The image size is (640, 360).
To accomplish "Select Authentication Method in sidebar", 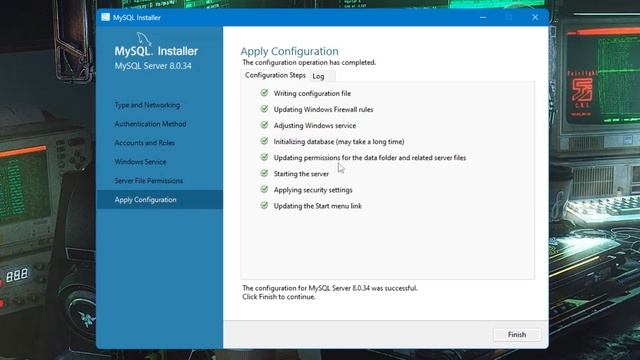I will click(x=151, y=124).
